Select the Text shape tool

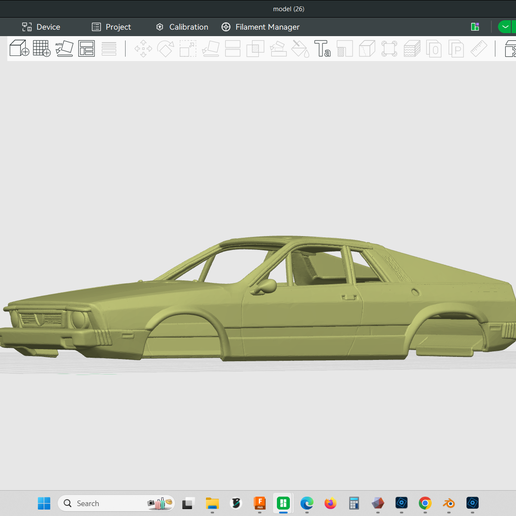(322, 49)
